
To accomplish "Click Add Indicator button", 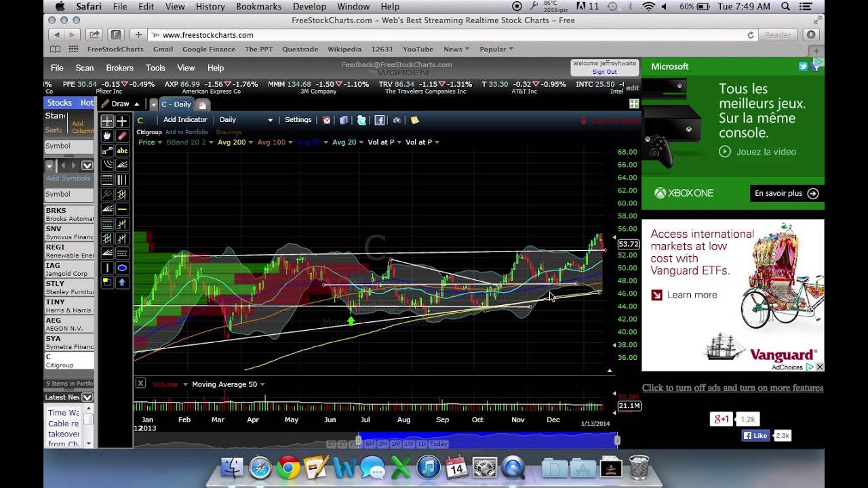I will click(185, 120).
